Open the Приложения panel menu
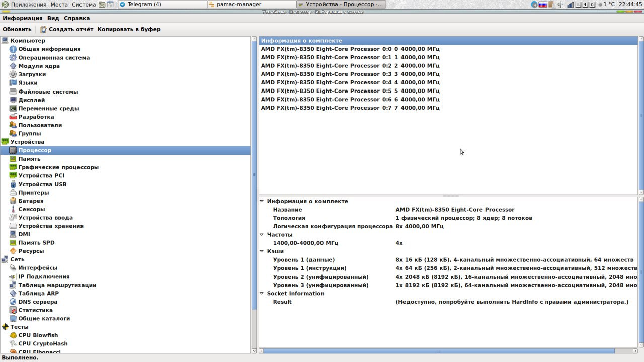Viewport: 644px width, 362px height. pos(25,4)
